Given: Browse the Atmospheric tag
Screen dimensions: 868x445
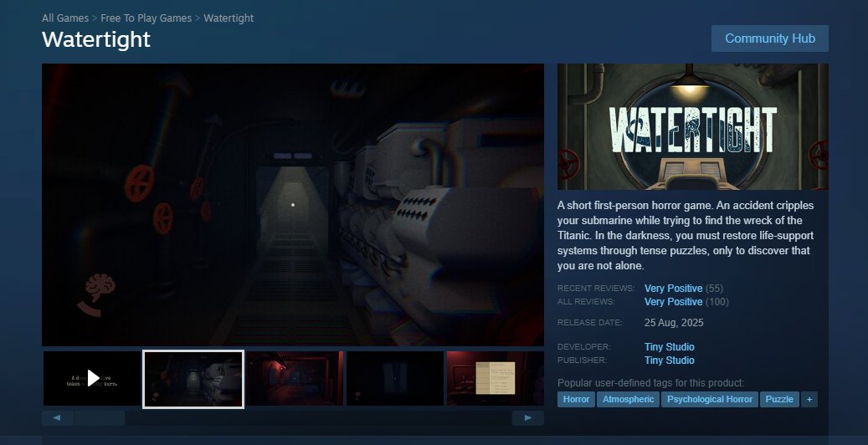Looking at the screenshot, I should tap(629, 399).
